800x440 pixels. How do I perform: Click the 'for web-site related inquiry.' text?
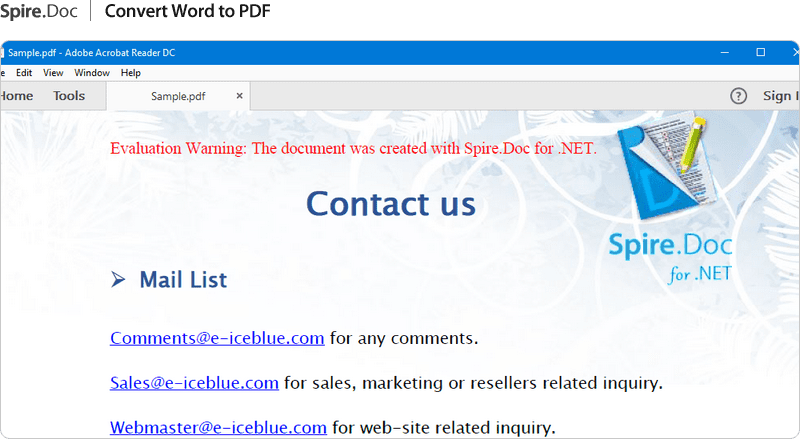point(443,427)
